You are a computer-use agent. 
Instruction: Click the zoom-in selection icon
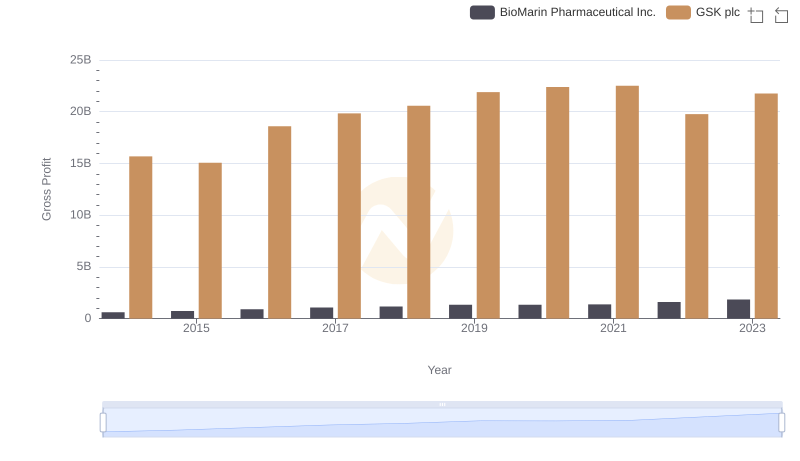coord(756,15)
